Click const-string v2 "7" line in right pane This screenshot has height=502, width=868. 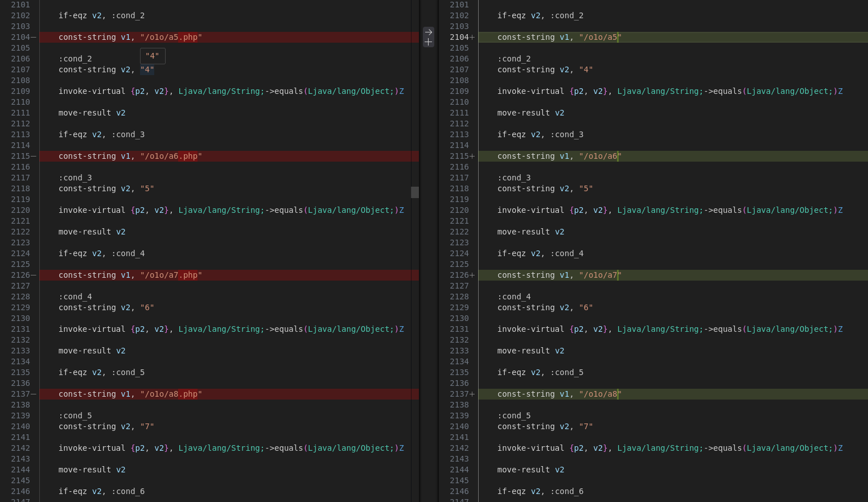coord(545,426)
